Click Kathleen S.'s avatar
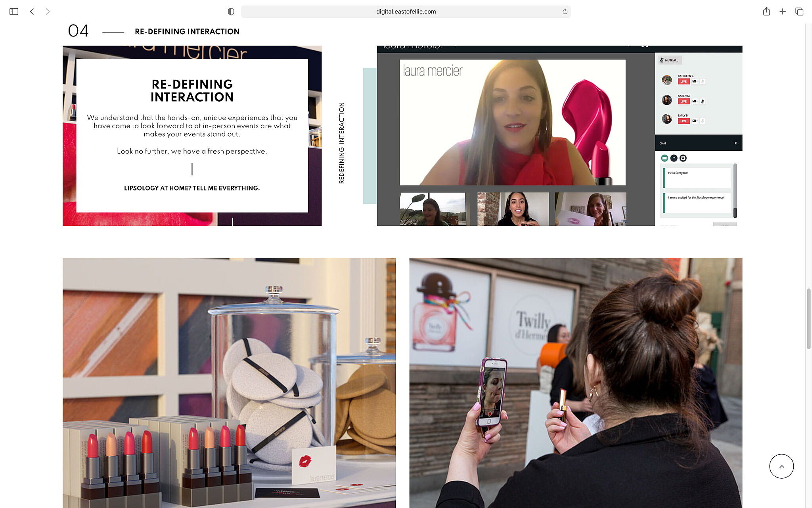Screen dimensions: 812x508 click(x=667, y=80)
